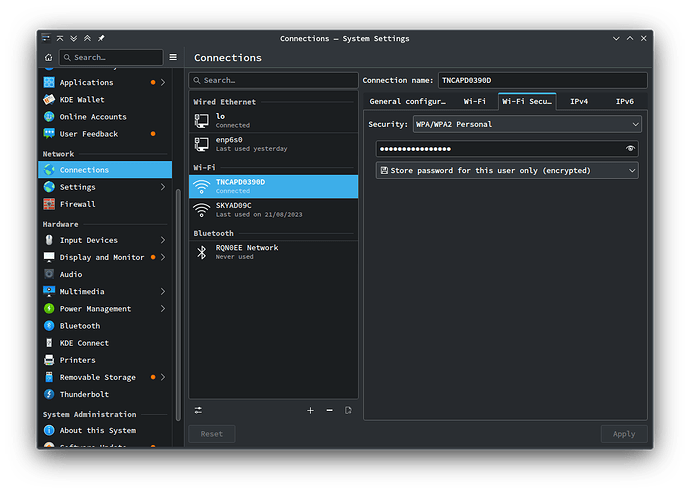Click the Connection name field

(x=543, y=81)
